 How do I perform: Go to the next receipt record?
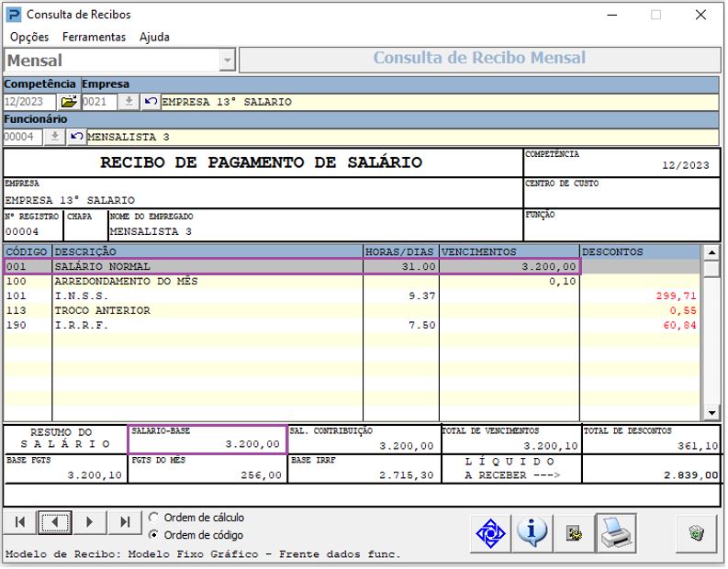pos(90,522)
